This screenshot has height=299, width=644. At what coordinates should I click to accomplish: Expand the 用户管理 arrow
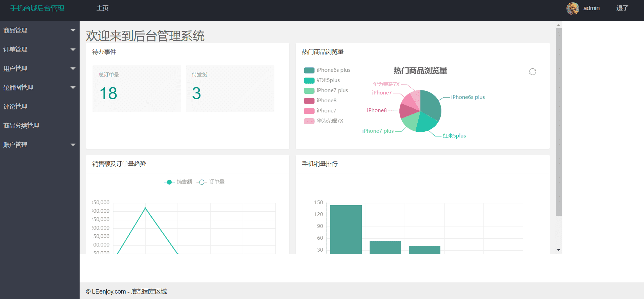pyautogui.click(x=73, y=68)
